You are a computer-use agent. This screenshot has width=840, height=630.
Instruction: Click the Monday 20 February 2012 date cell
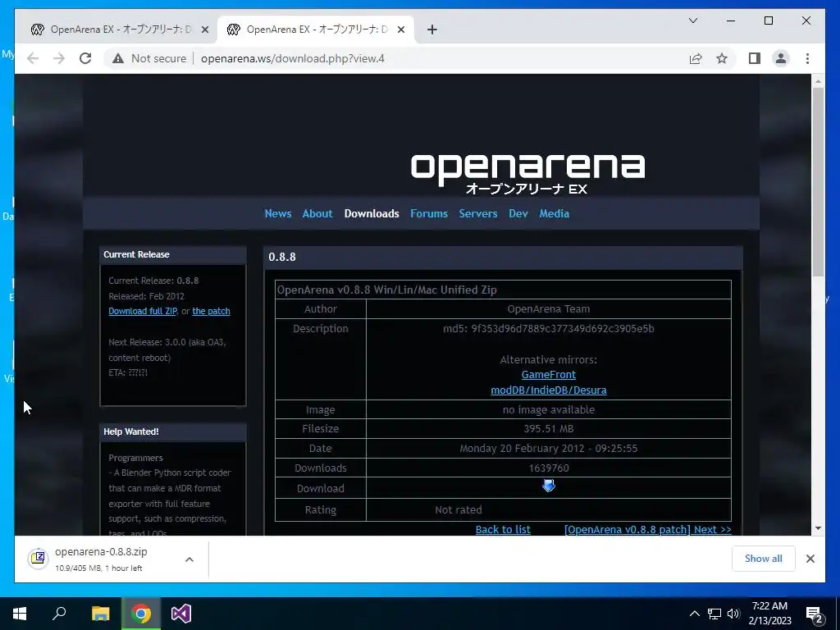[549, 449]
